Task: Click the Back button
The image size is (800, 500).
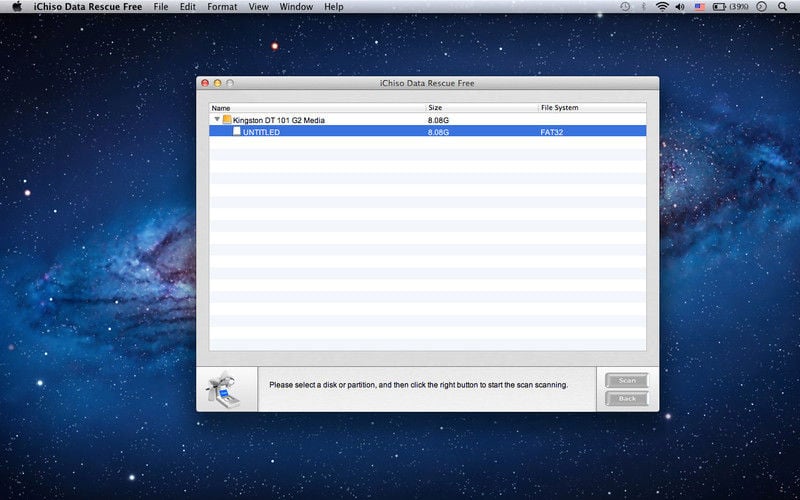Action: click(627, 398)
